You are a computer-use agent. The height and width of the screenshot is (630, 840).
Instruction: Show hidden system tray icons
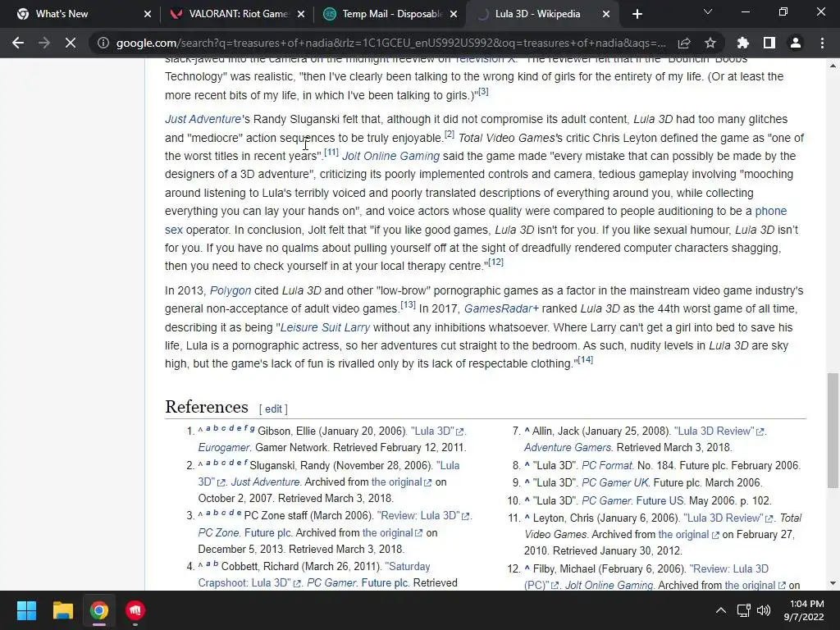(721, 610)
